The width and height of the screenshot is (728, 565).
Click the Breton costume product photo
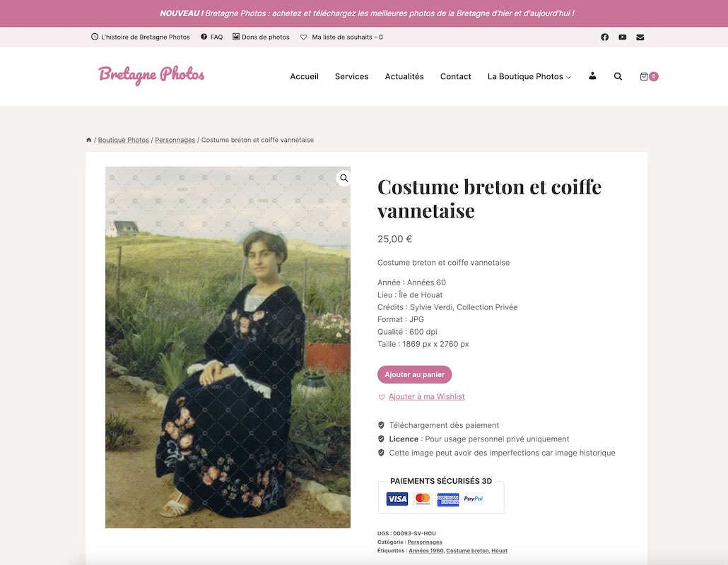click(x=228, y=347)
